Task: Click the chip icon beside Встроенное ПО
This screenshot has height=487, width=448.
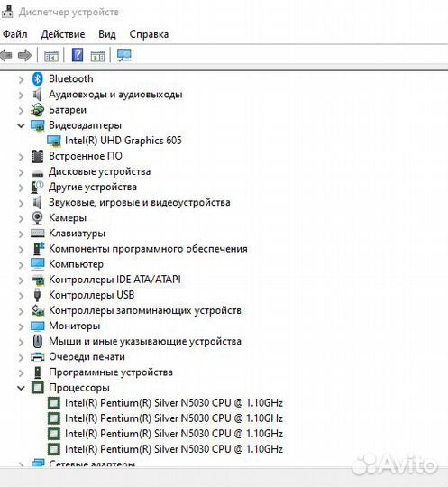Action: pos(38,156)
